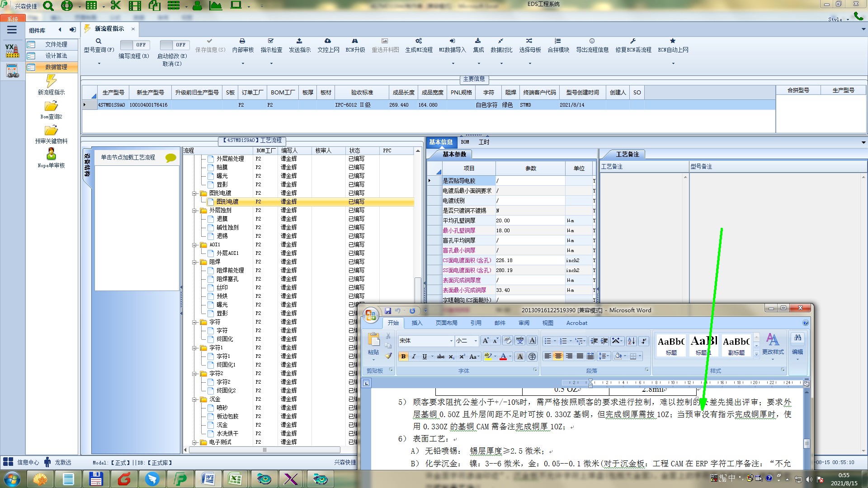
Task: Click the 内部审核 print icon
Action: [x=242, y=41]
